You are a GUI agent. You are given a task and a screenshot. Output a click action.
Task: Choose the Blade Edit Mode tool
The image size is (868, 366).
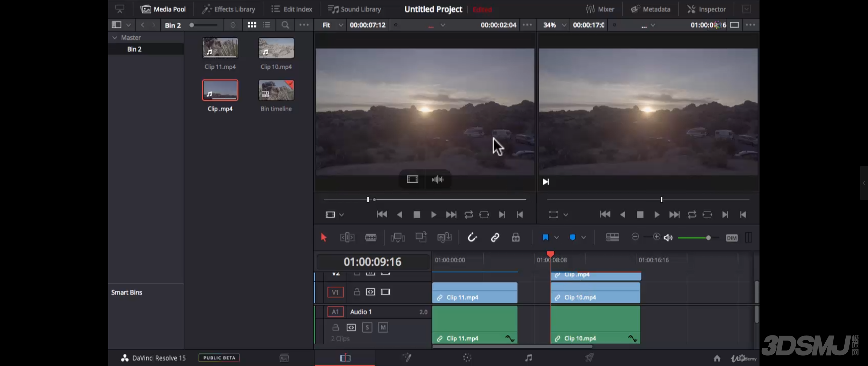(x=371, y=238)
